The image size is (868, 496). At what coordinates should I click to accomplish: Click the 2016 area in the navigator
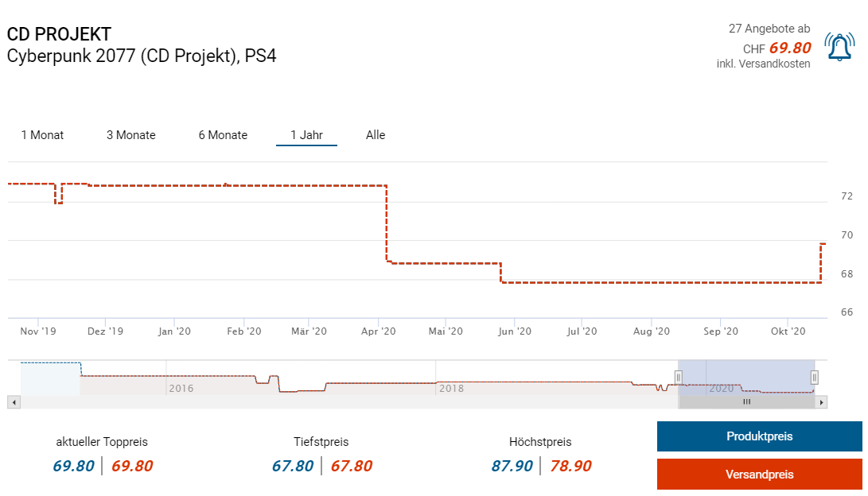click(x=181, y=389)
